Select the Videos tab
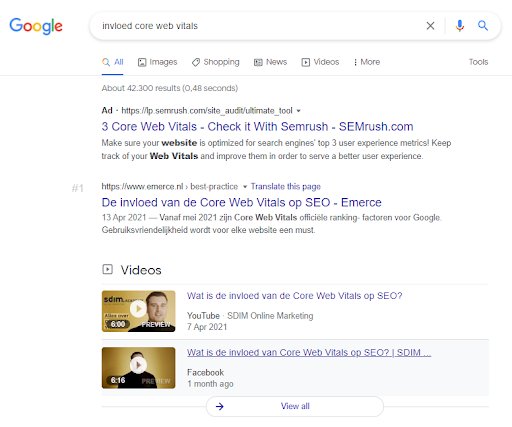This screenshot has width=512, height=427. [x=320, y=62]
